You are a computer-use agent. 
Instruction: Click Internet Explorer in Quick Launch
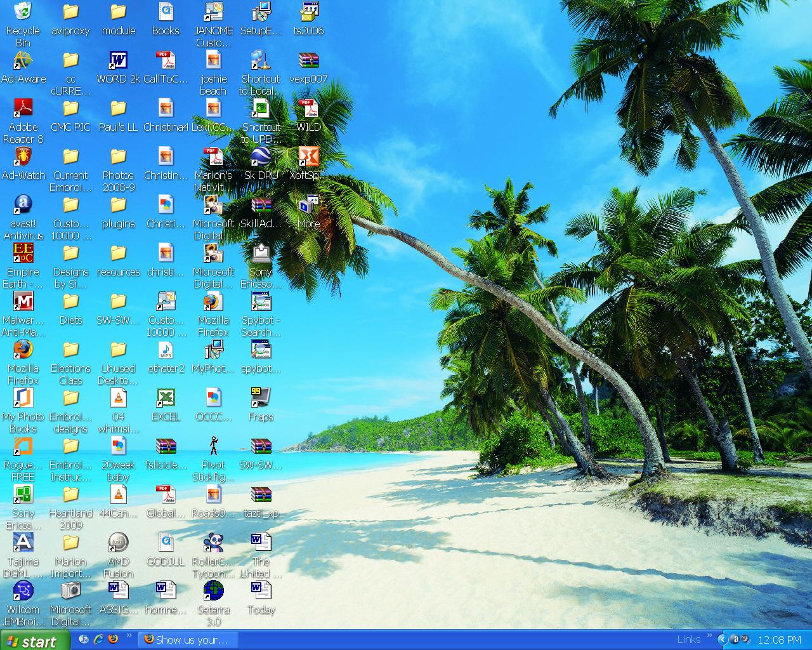[x=98, y=640]
